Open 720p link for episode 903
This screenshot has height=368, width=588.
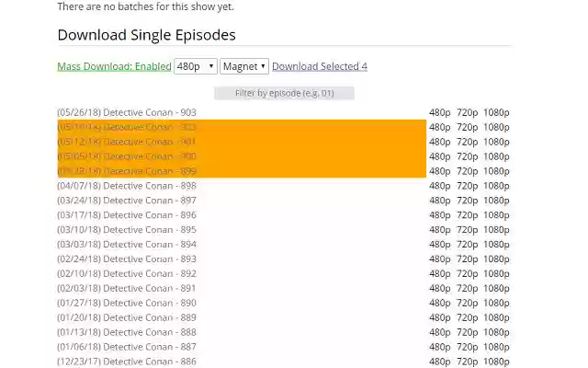point(467,112)
